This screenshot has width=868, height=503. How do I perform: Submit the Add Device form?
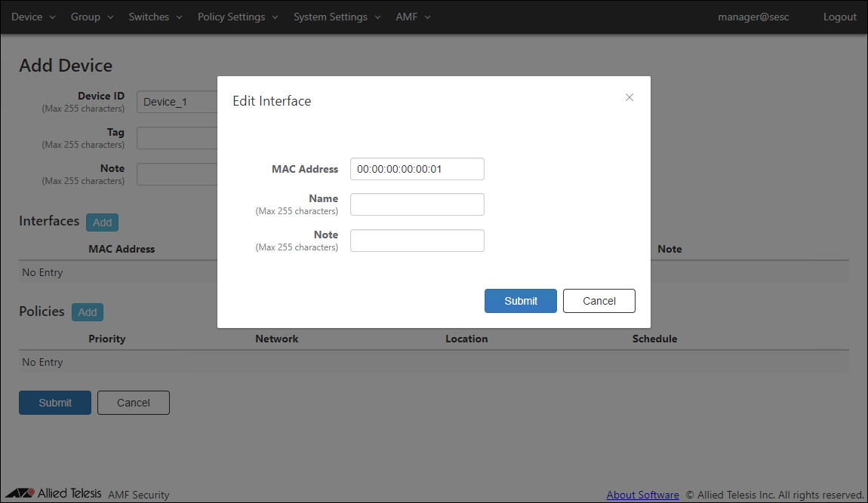coord(55,403)
